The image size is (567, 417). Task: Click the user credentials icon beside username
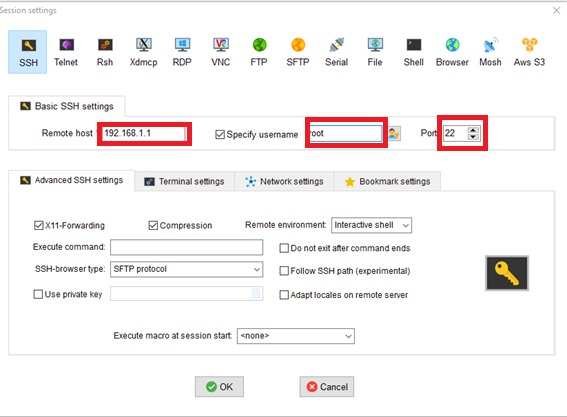coord(394,133)
